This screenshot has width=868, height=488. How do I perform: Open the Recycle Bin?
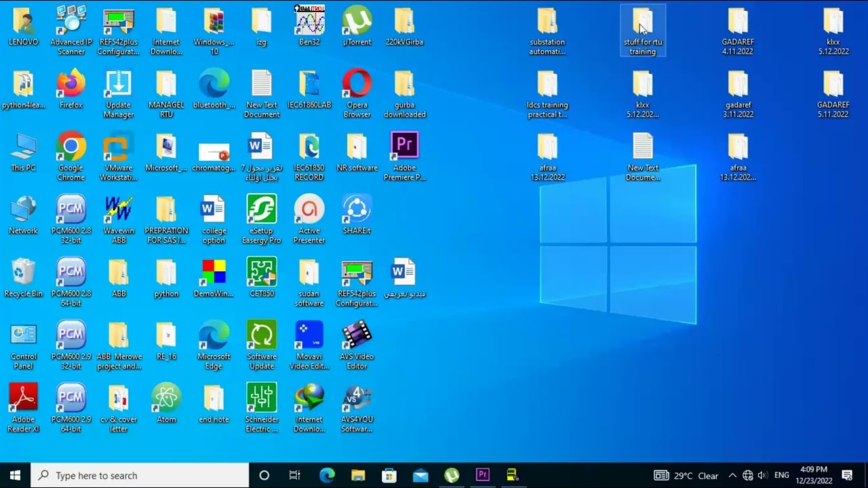click(24, 278)
